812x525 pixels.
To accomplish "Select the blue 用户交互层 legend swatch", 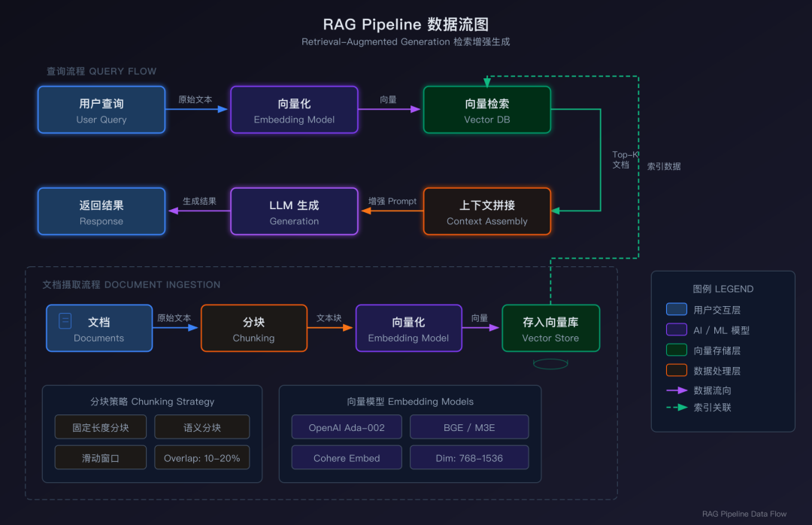I will pyautogui.click(x=677, y=309).
